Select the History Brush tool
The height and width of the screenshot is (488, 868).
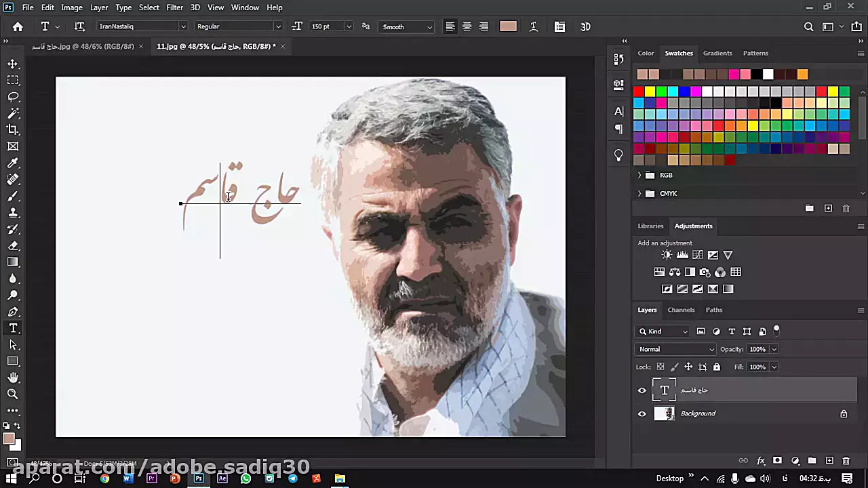coord(13,229)
